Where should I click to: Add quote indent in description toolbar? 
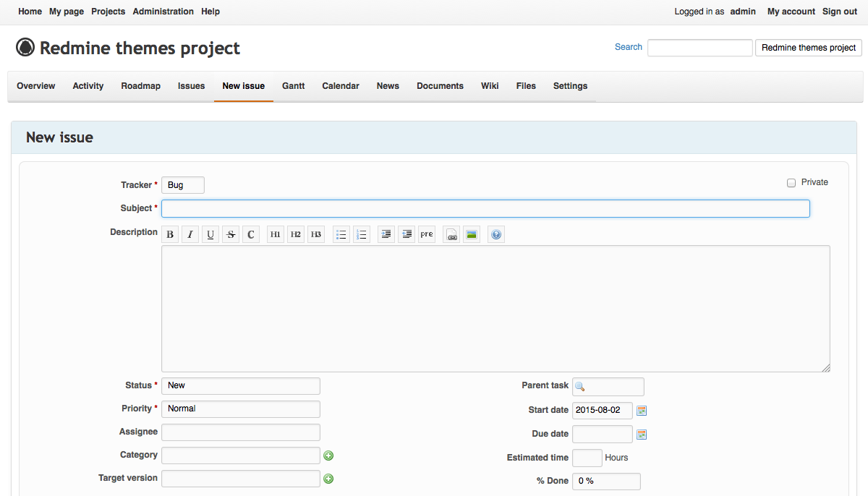coord(386,234)
